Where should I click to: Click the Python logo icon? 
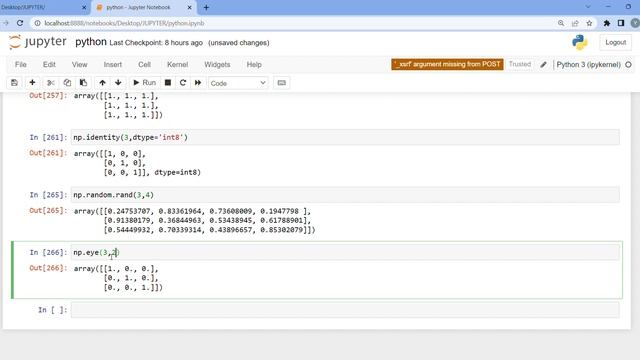[x=580, y=42]
